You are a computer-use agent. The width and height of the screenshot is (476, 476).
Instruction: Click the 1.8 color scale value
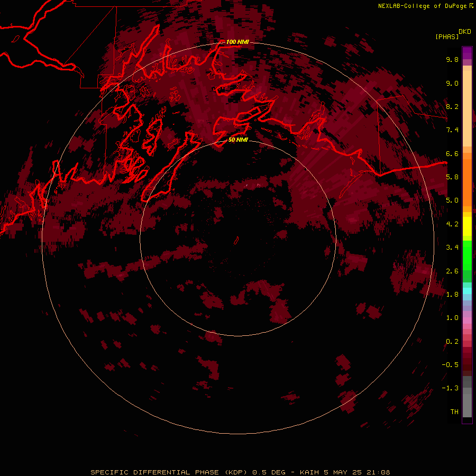(x=452, y=295)
